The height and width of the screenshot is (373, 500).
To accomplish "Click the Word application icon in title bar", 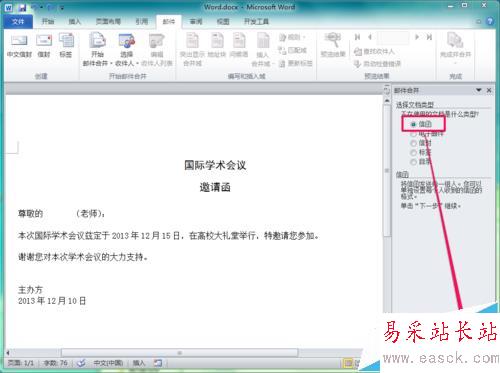I will pos(9,7).
